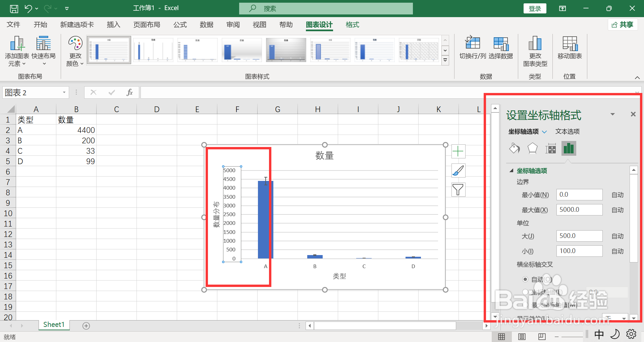The image size is (644, 342).
Task: Open the View ribbon tab
Action: coord(259,25)
